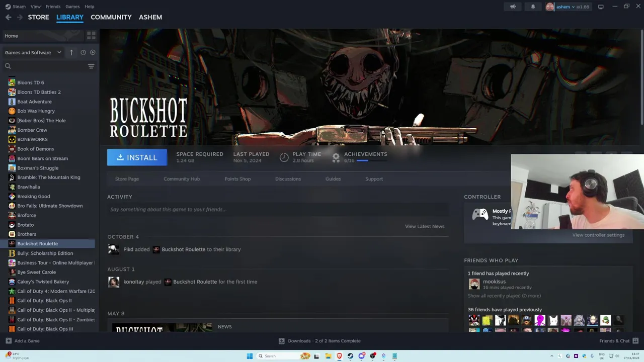Open mookisus's friend avatar
This screenshot has height=362, width=644.
(x=474, y=284)
